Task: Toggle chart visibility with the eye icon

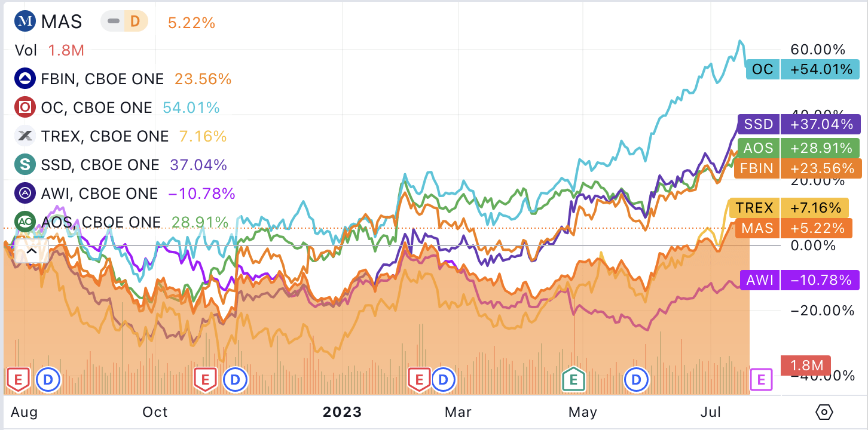Action: pos(823,412)
